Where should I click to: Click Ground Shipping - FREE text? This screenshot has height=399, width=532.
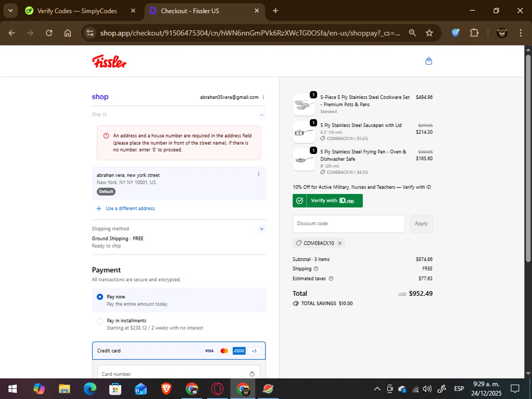click(117, 238)
